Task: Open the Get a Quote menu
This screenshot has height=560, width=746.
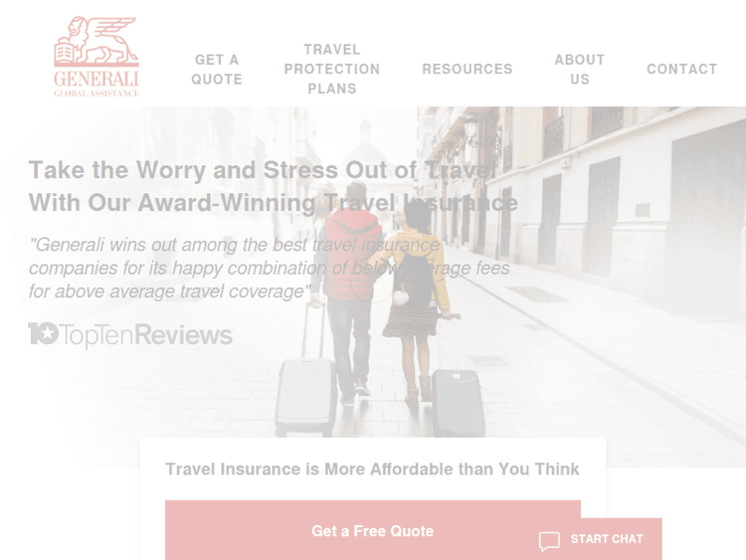Action: pos(217,70)
